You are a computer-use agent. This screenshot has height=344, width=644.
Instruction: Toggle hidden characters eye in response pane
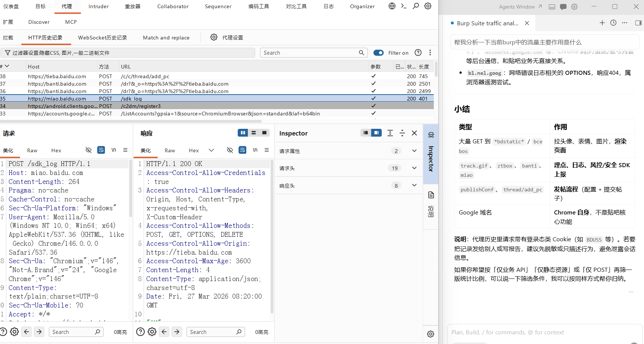(x=230, y=150)
